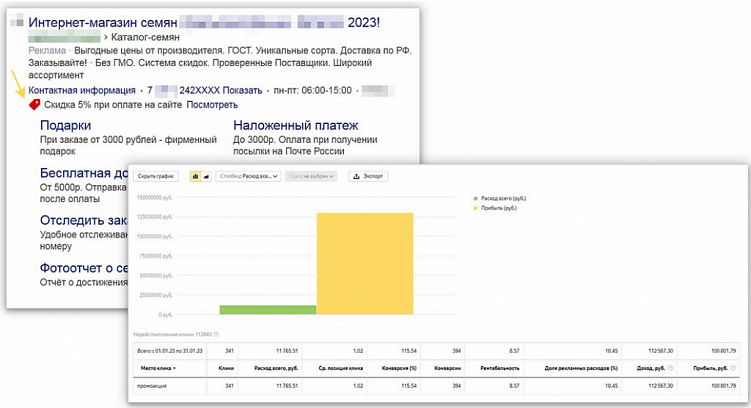Screen dimensions: 751x408
Task: Open help icon next to Прибыль, руб.
Action: (x=733, y=368)
